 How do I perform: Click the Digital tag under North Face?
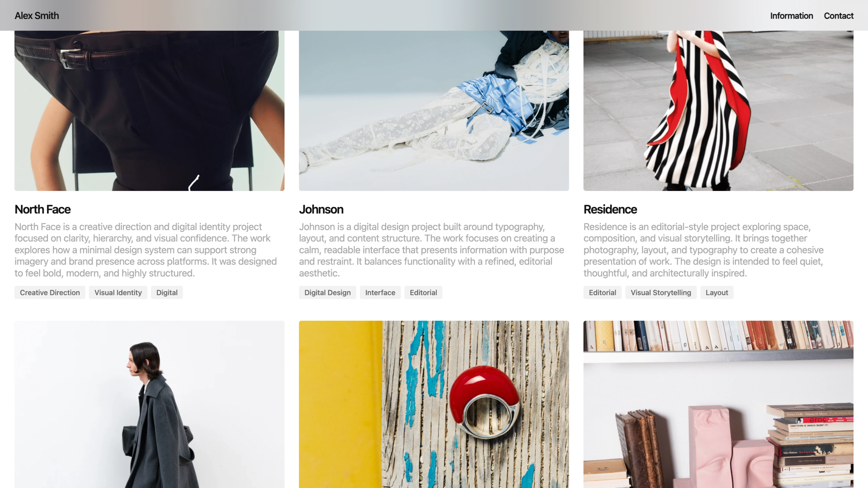[167, 292]
